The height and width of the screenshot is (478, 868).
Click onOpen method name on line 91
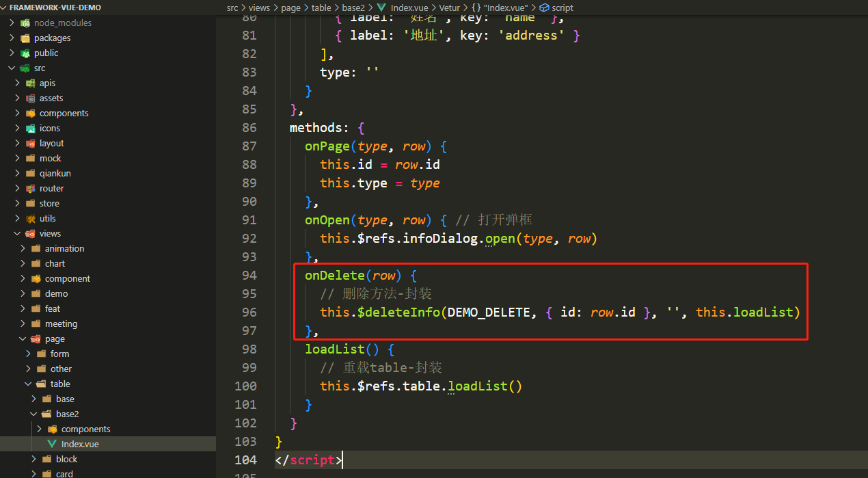327,220
